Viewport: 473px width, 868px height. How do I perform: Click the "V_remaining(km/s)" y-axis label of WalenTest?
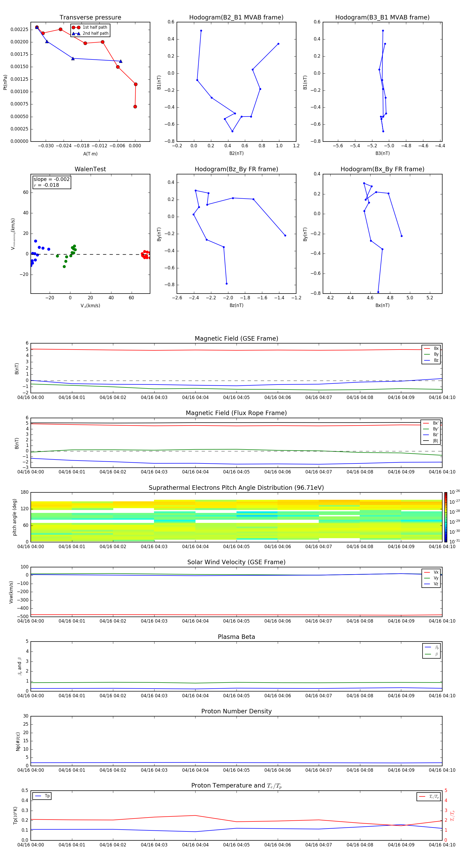(x=13, y=234)
